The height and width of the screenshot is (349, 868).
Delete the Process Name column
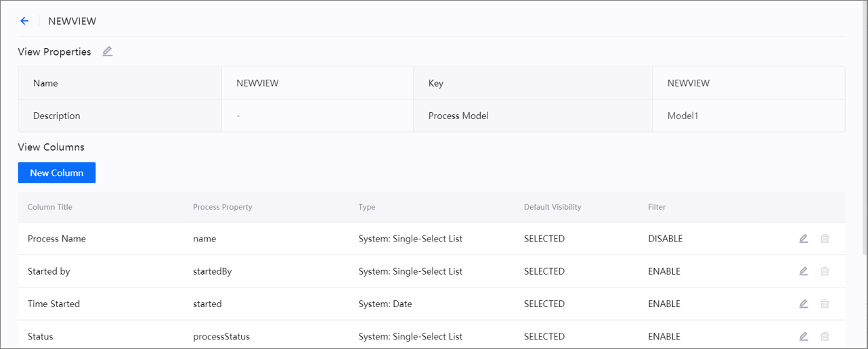(x=825, y=239)
